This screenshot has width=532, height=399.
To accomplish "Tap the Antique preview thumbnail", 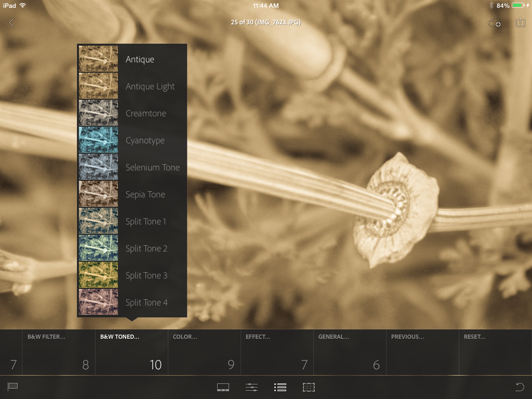I will coord(98,59).
